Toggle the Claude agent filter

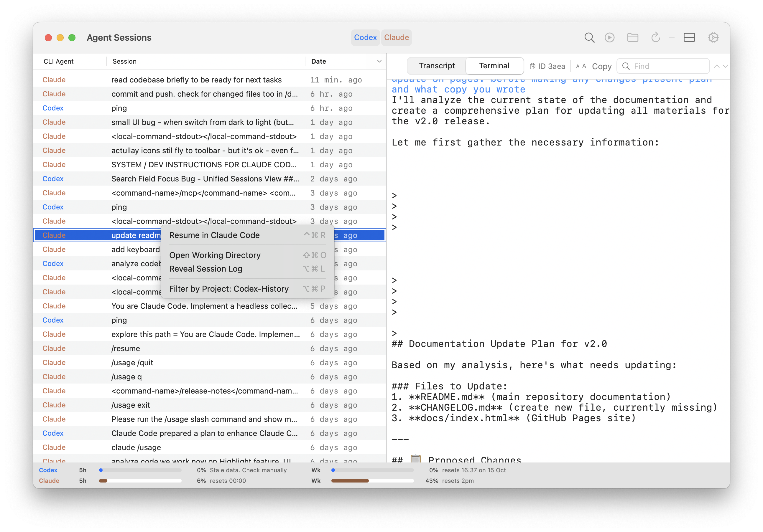click(396, 37)
